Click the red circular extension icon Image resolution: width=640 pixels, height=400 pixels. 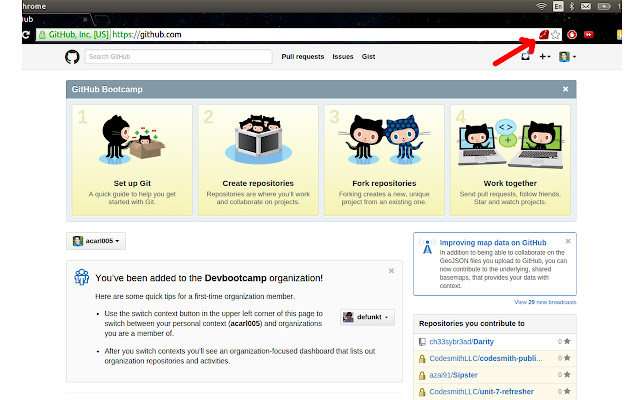572,35
